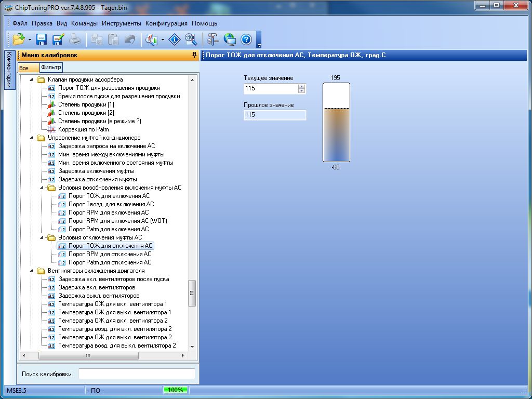Click the chart search toolbar icon
This screenshot has height=399, width=532.
152,39
